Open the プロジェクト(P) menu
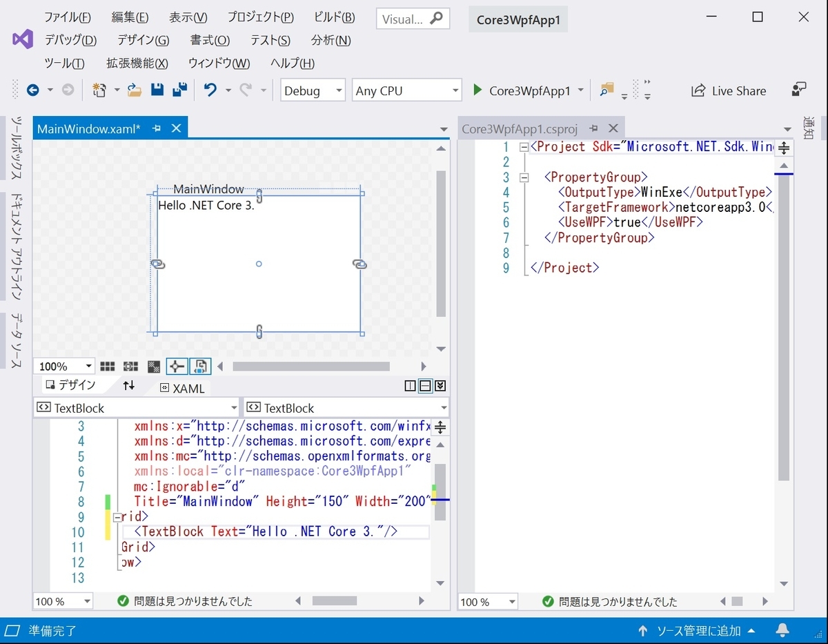The image size is (828, 644). click(x=260, y=17)
